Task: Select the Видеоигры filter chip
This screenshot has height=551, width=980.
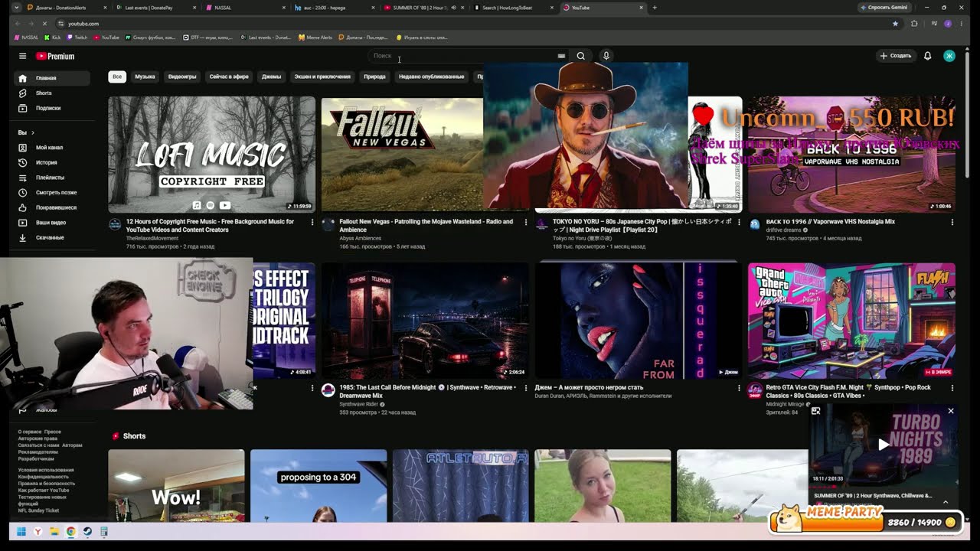Action: click(x=182, y=77)
